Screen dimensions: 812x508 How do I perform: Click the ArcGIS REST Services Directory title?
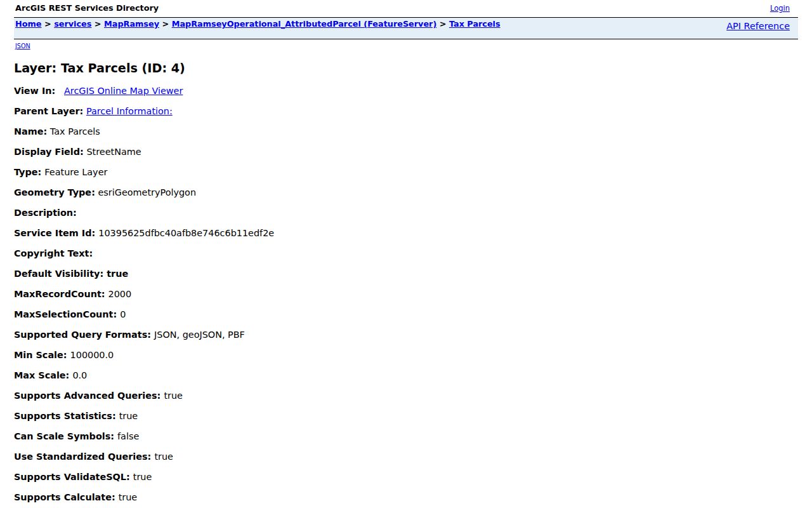[x=87, y=8]
